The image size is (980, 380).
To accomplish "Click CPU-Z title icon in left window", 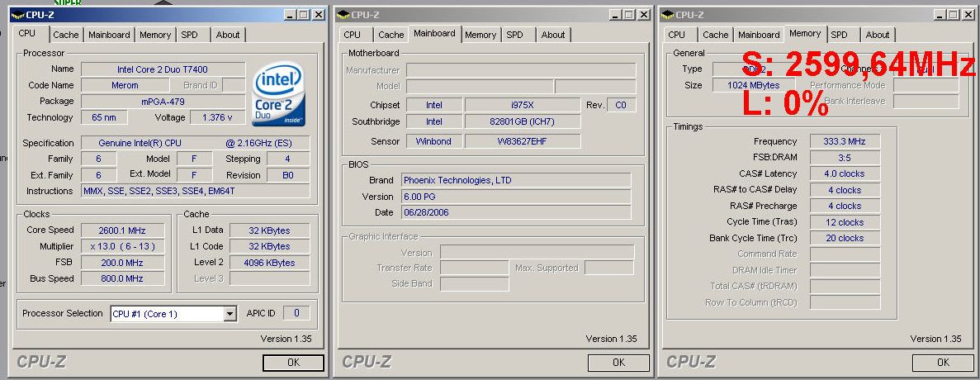I will point(17,15).
